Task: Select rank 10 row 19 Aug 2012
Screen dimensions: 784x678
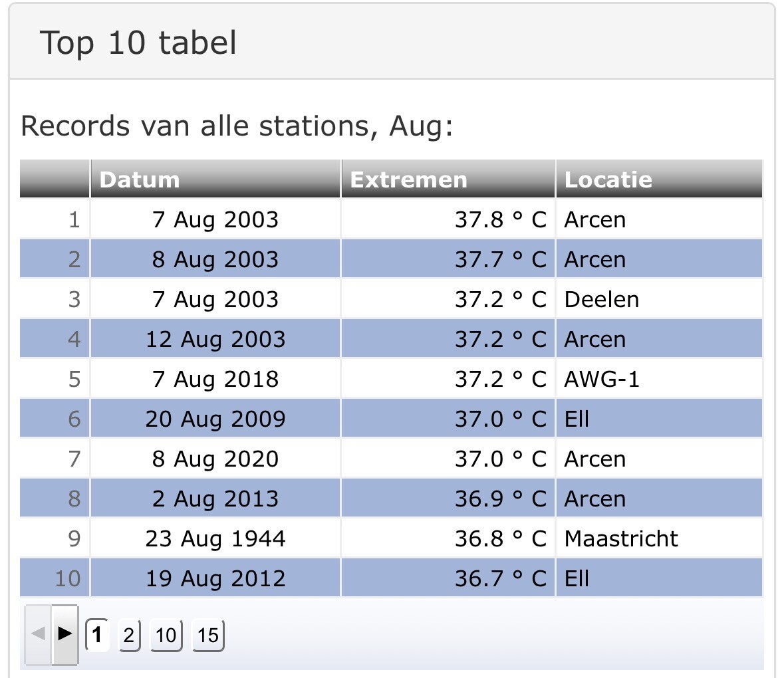Action: click(x=391, y=578)
